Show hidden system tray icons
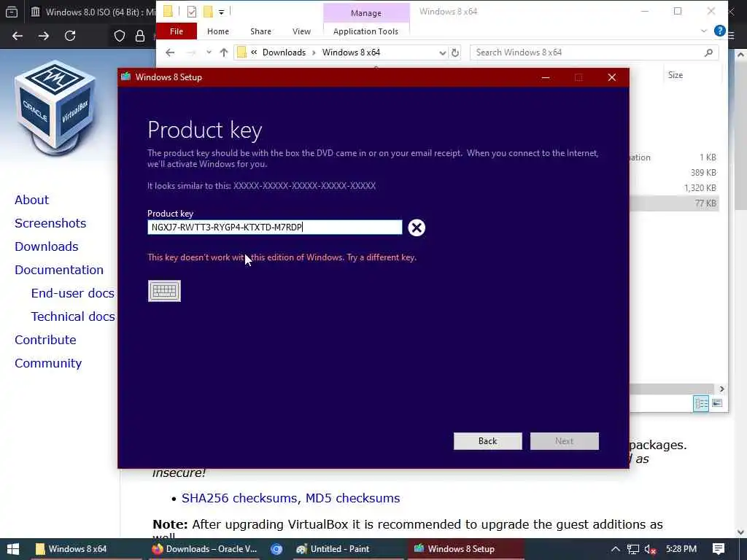Viewport: 747px width, 560px height. (x=616, y=549)
